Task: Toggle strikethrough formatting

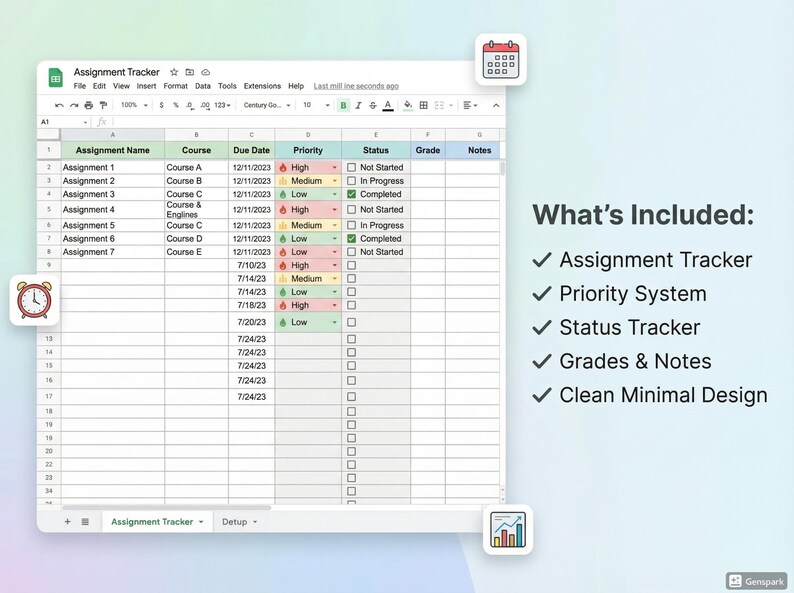Action: coord(373,105)
